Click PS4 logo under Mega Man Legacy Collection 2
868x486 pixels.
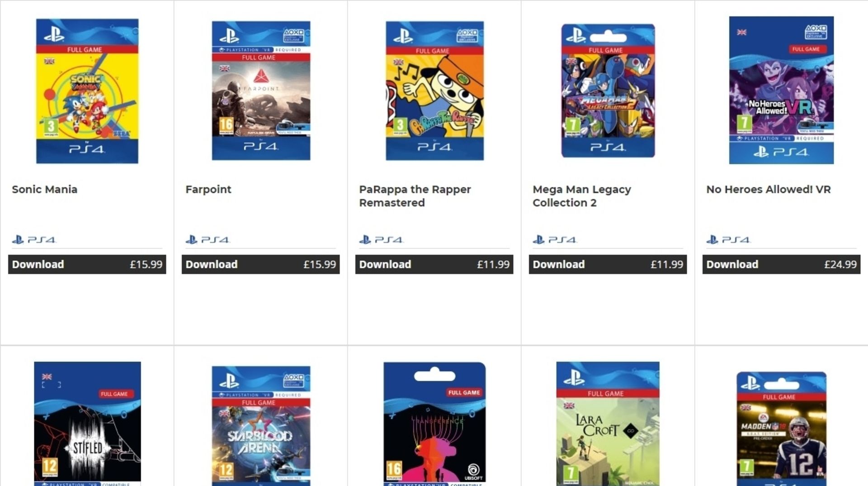pyautogui.click(x=555, y=239)
